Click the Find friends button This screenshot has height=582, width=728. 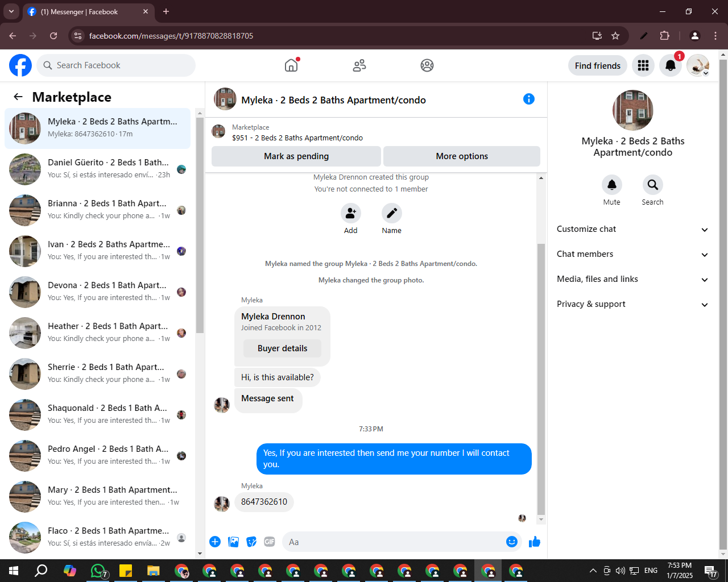point(598,66)
